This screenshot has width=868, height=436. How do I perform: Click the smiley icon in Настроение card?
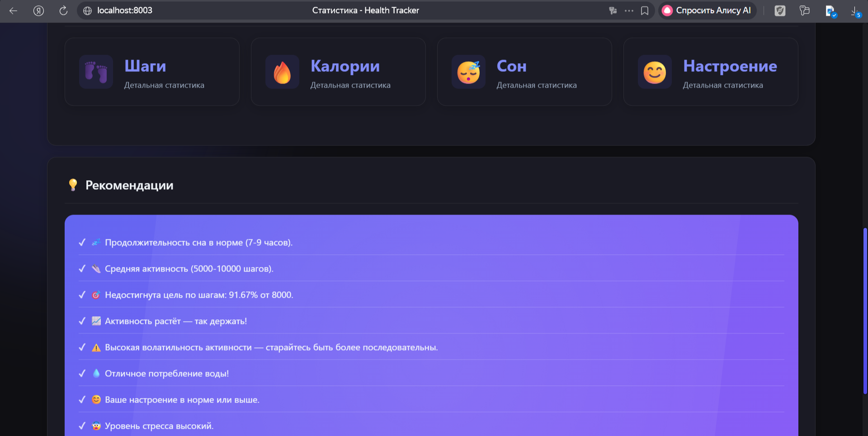[x=655, y=72]
